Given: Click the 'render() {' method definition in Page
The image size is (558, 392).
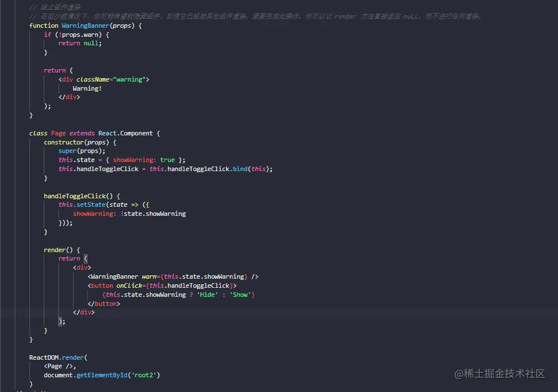Looking at the screenshot, I should click(62, 250).
